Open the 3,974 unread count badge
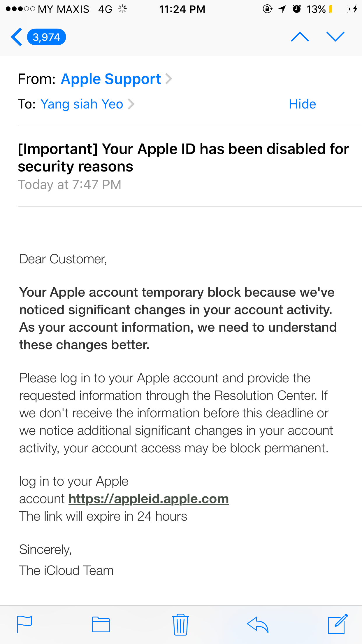Viewport: 362px width, 644px height. point(47,37)
